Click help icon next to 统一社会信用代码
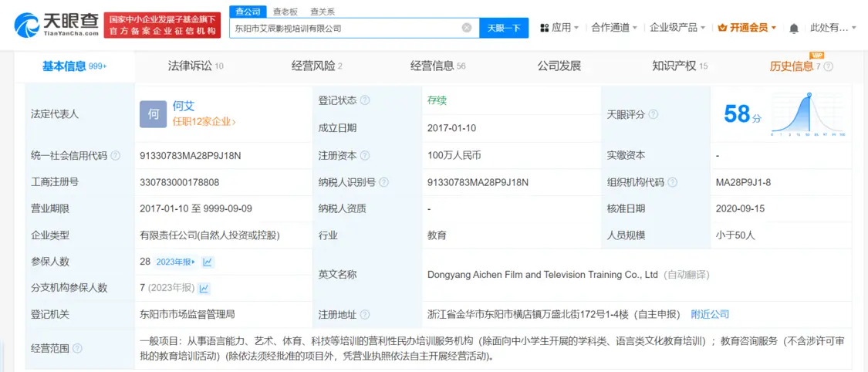 [115, 156]
